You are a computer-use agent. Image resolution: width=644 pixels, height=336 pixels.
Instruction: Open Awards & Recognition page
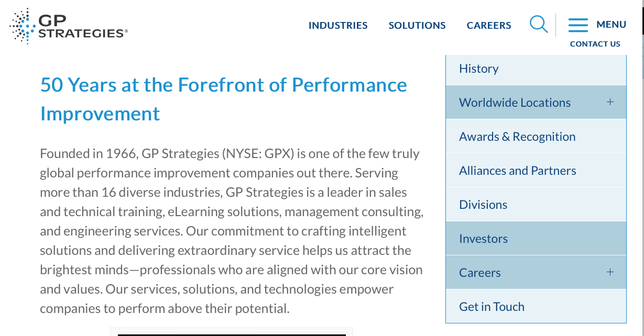click(x=517, y=137)
